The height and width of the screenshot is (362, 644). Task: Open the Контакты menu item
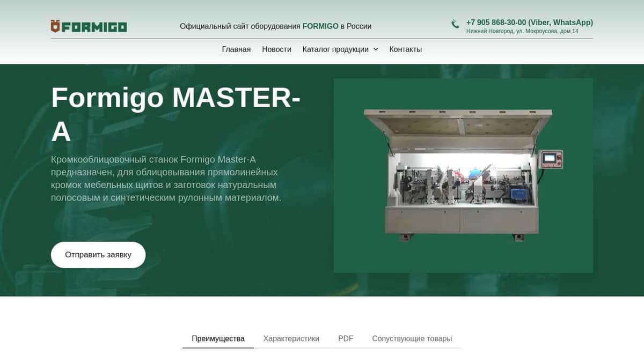click(406, 49)
